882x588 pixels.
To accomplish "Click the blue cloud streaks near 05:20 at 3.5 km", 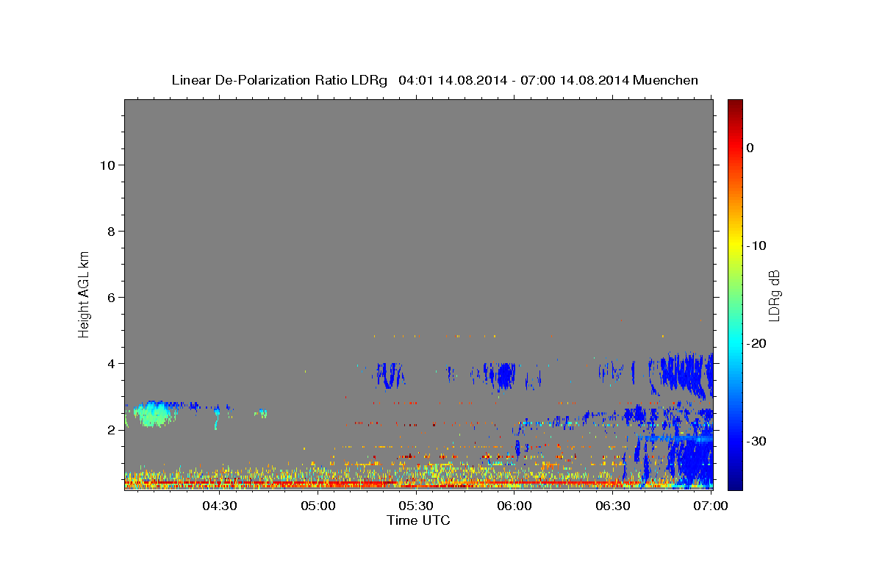I will 390,375.
